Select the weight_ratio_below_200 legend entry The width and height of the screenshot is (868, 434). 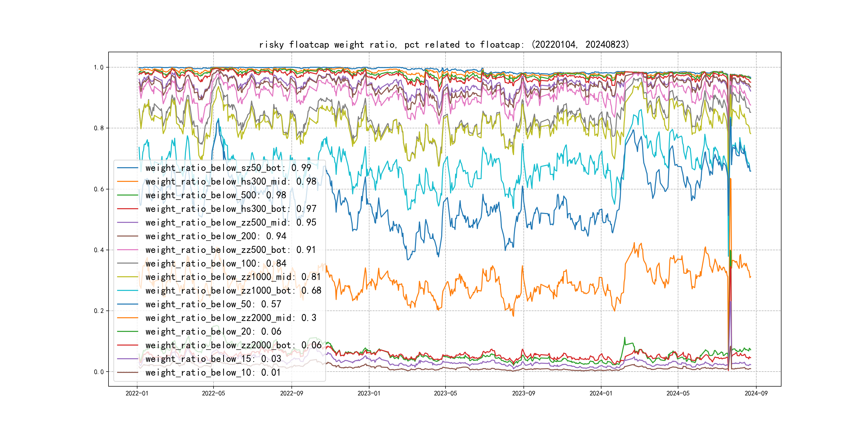216,236
